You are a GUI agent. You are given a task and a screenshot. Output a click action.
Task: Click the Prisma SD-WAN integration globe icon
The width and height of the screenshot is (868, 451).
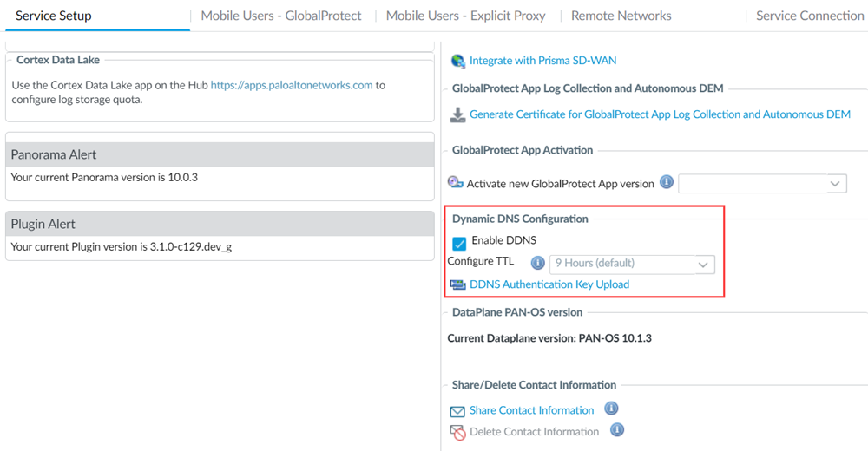click(x=458, y=61)
